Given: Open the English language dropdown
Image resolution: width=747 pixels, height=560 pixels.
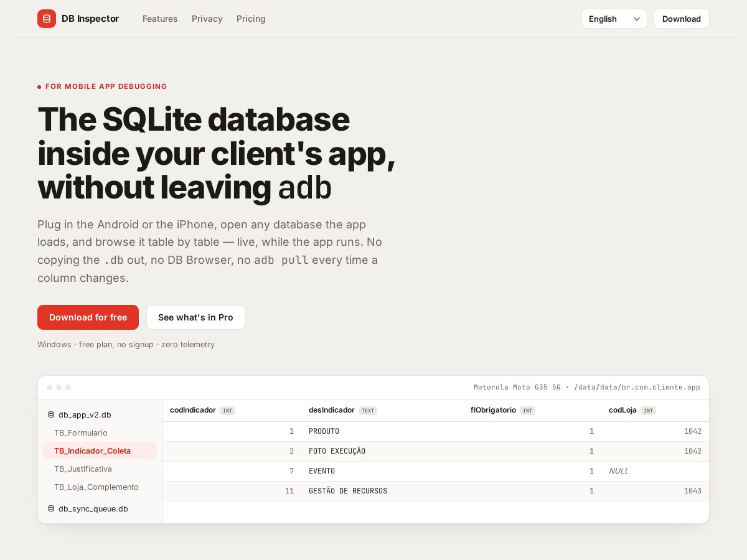Looking at the screenshot, I should pos(614,19).
